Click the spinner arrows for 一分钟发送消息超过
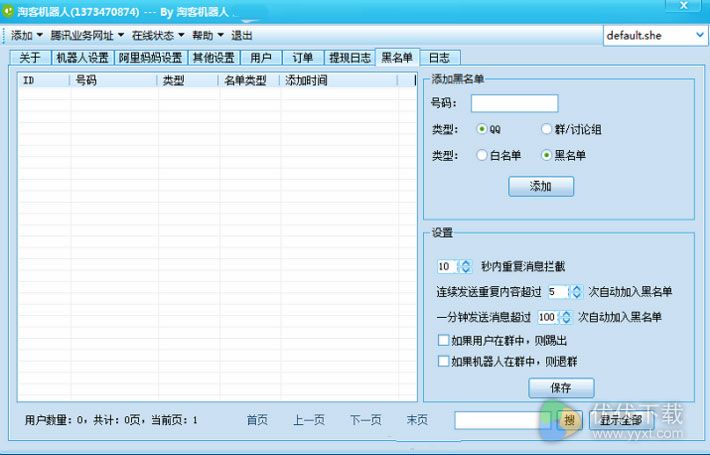This screenshot has width=710, height=455. pos(566,317)
